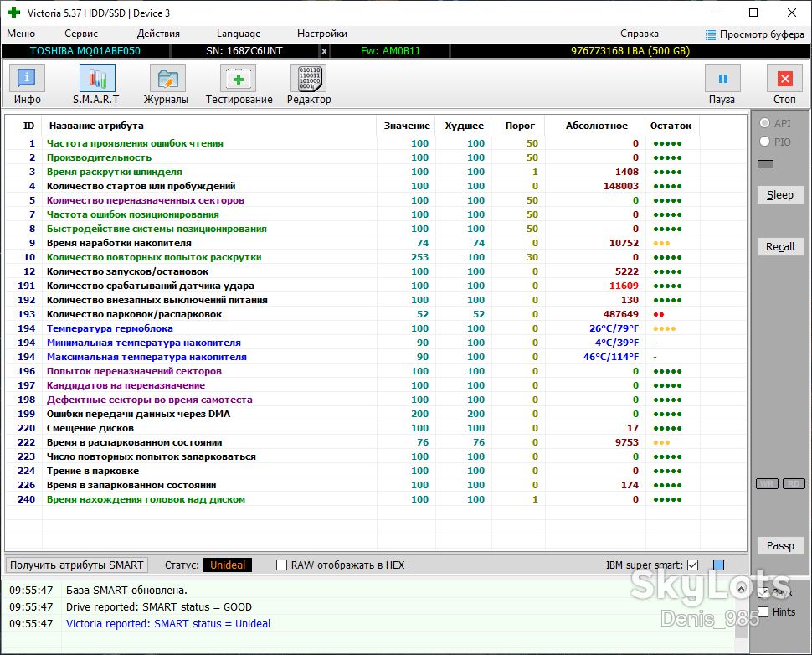The width and height of the screenshot is (812, 655).
Task: Click the log scroll-up arrow
Action: 741,589
